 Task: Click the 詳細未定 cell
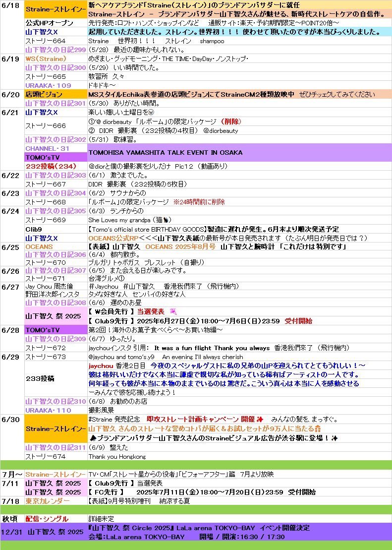tap(239, 519)
